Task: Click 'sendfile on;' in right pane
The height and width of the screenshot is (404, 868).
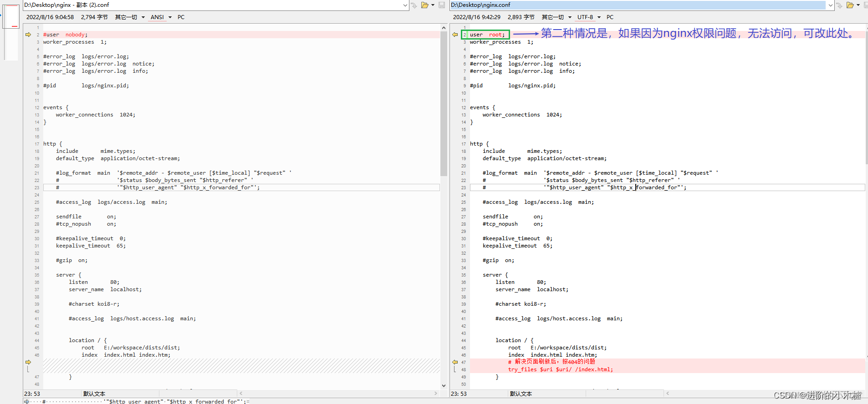Action: click(x=513, y=217)
